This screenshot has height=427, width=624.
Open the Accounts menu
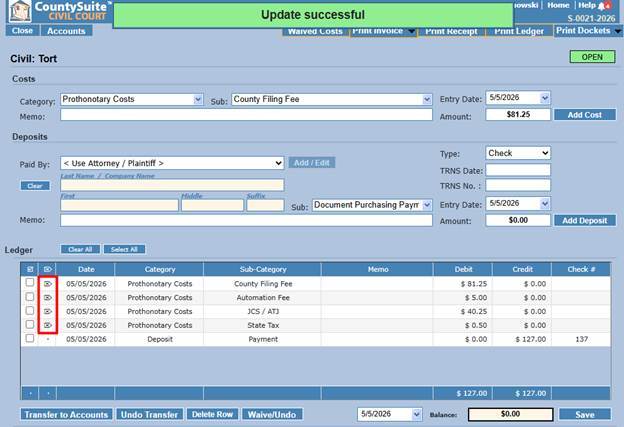(x=66, y=31)
